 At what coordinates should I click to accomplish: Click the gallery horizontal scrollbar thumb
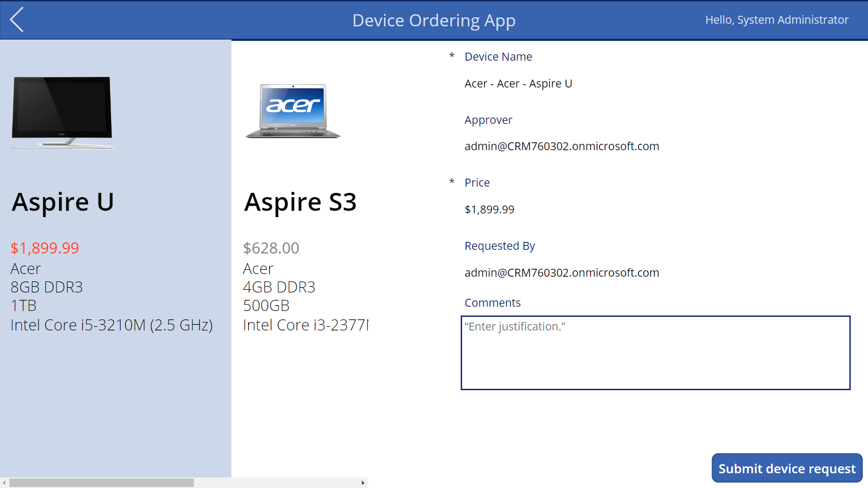(102, 483)
